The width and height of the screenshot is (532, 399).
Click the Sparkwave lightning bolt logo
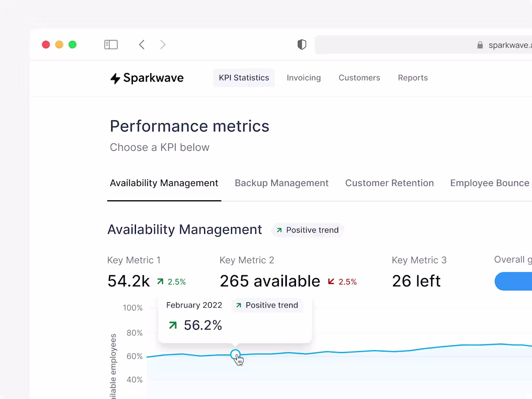pyautogui.click(x=115, y=78)
